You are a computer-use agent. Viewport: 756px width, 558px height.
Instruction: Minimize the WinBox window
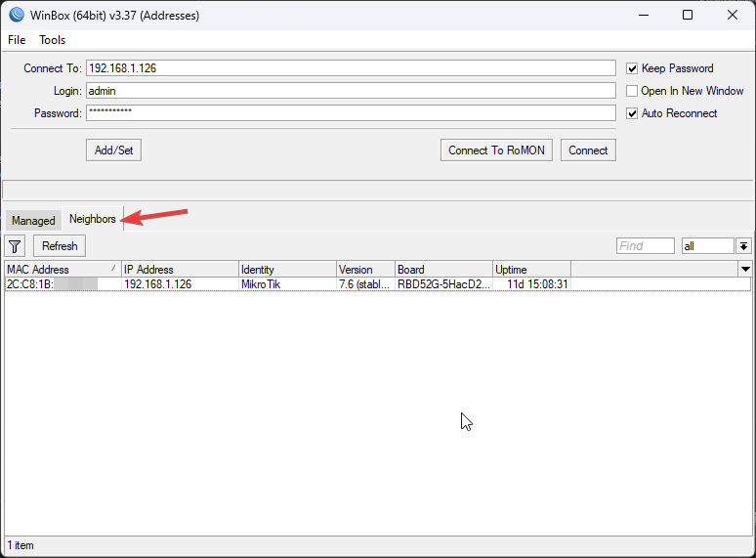click(643, 15)
